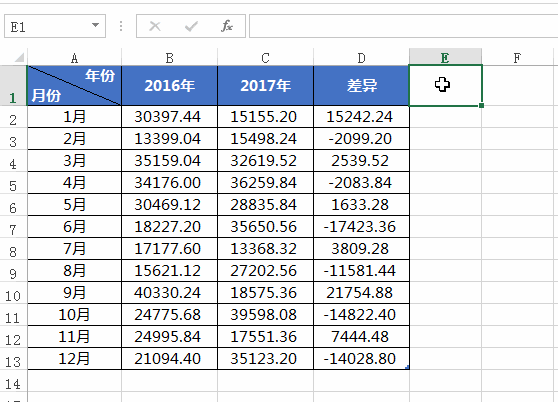Click the Select All corner triangle
The height and width of the screenshot is (402, 558).
coord(19,58)
